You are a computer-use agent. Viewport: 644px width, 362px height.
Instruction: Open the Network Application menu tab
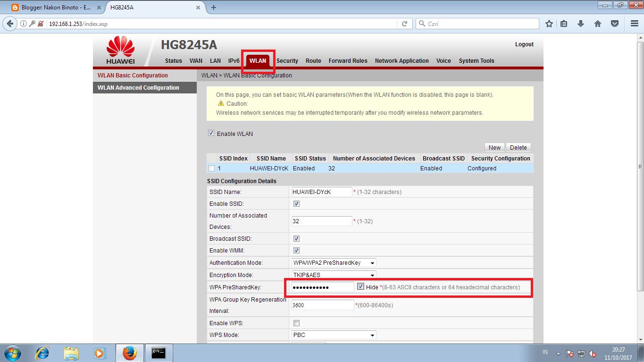(402, 61)
